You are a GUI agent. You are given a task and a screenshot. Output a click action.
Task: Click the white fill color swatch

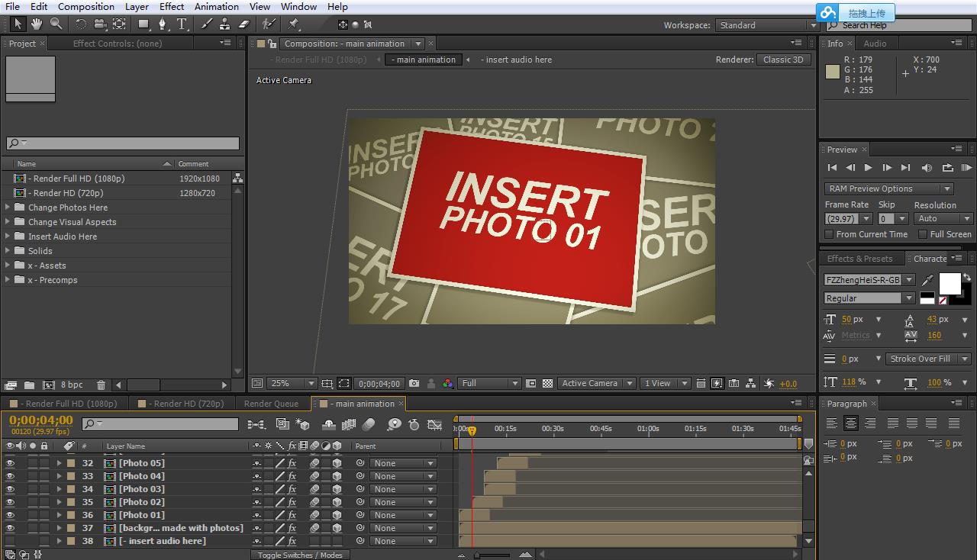click(950, 283)
